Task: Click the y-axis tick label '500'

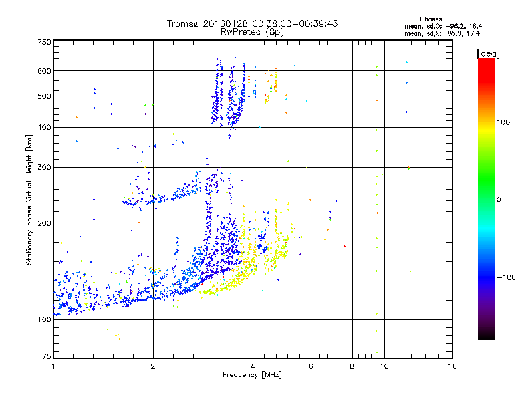Action: pos(44,96)
